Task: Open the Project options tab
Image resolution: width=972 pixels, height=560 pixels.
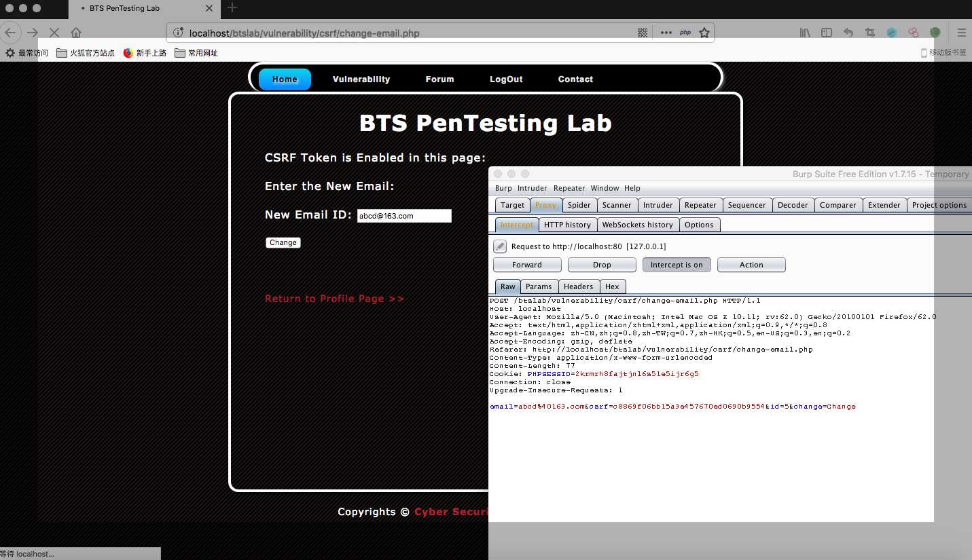Action: click(x=939, y=205)
